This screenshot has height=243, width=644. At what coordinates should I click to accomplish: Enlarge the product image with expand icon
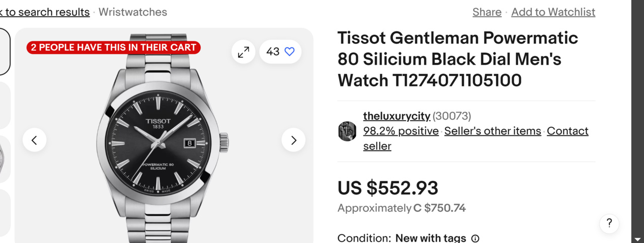point(244,52)
